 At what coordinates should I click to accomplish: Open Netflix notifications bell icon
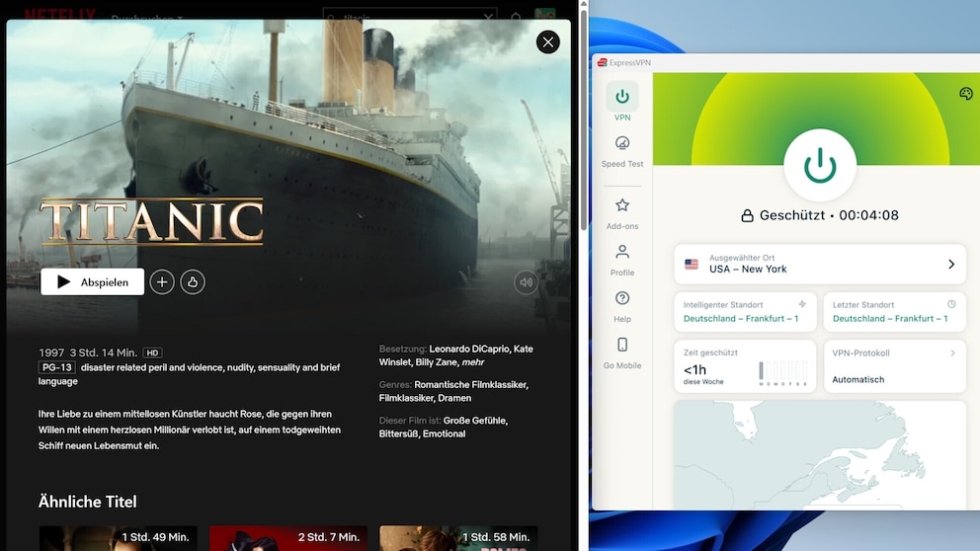(x=516, y=17)
